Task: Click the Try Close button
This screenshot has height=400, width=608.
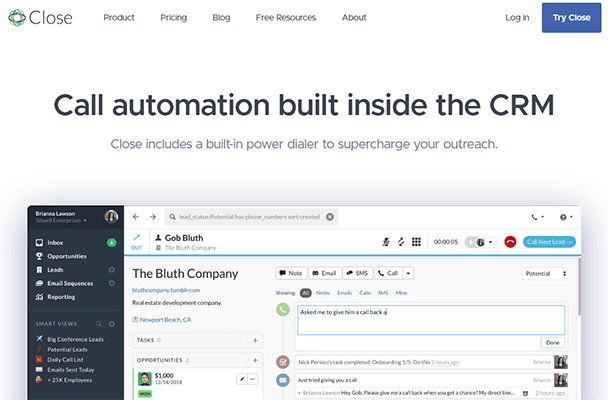Action: tap(572, 17)
